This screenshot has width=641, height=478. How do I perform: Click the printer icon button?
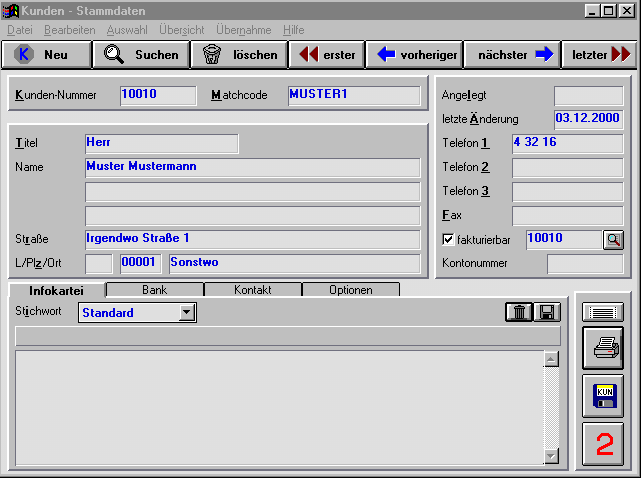click(603, 348)
